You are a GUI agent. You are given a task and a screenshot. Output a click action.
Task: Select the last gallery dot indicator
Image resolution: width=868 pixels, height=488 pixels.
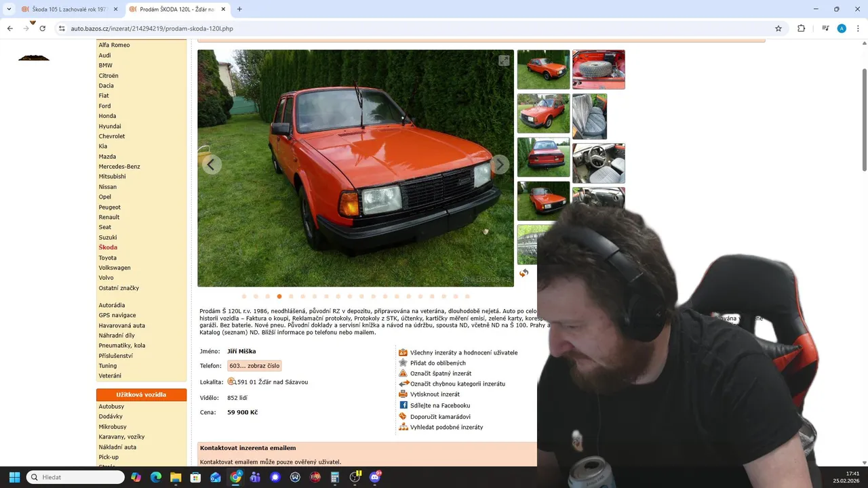tap(467, 296)
